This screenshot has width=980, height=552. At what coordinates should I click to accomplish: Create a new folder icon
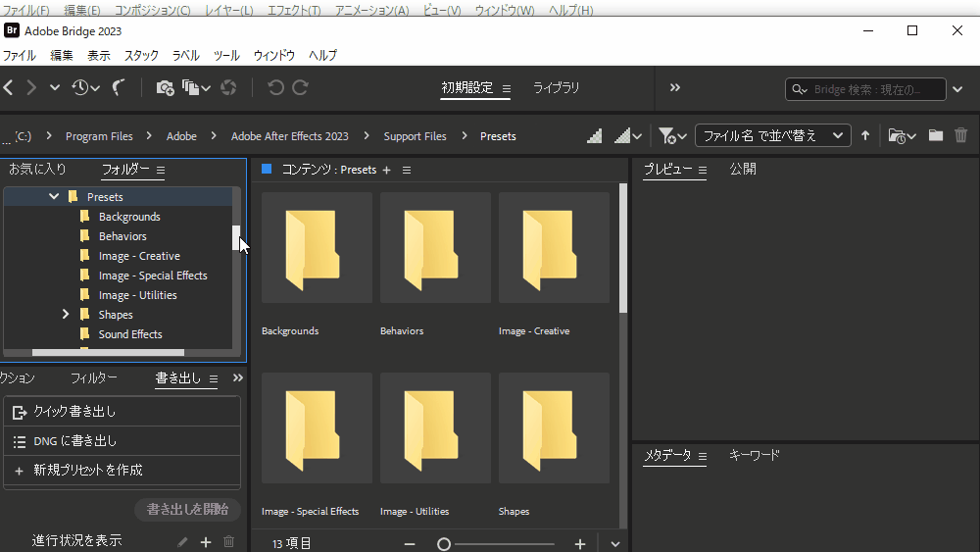(x=936, y=135)
